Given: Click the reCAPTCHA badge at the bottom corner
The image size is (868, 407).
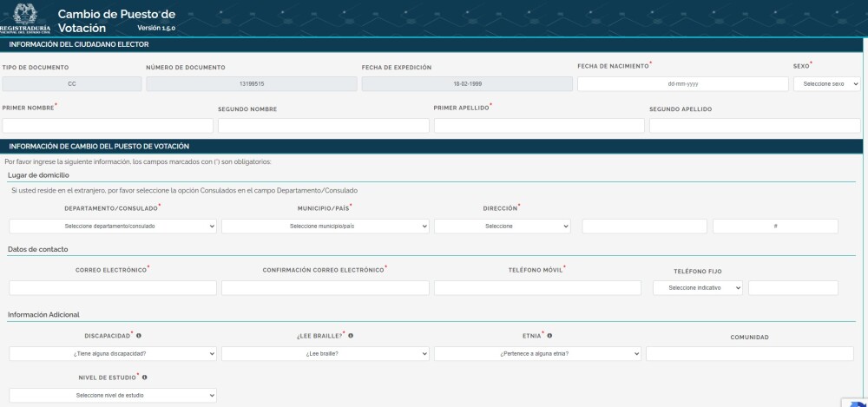Looking at the screenshot, I should click(855, 402).
